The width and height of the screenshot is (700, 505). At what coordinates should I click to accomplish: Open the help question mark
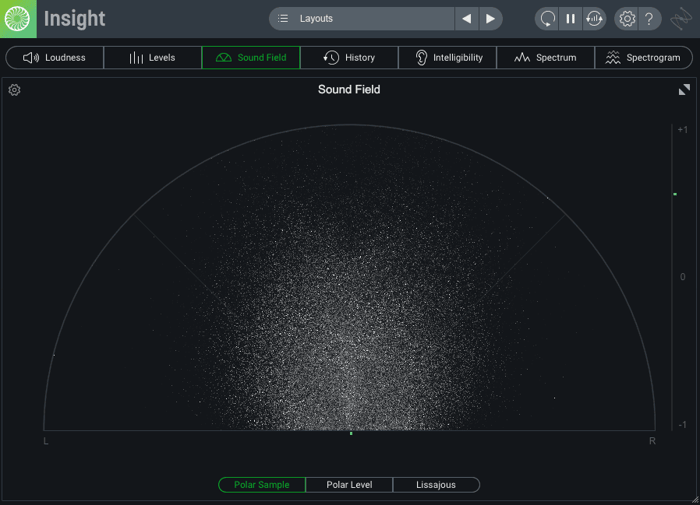[x=649, y=19]
